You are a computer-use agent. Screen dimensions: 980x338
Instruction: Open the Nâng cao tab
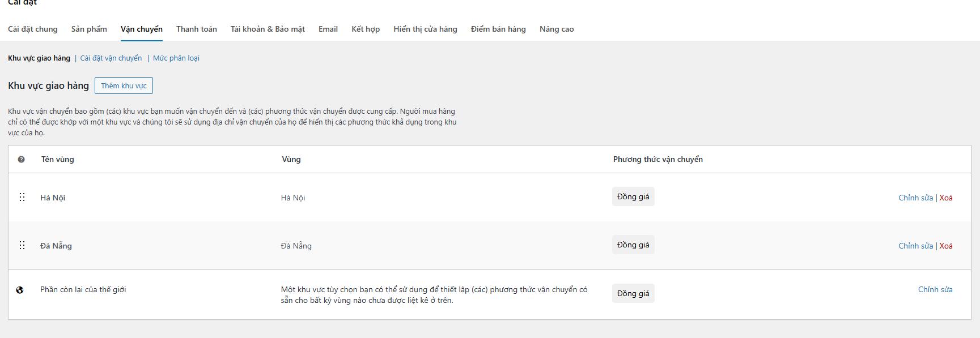point(557,29)
